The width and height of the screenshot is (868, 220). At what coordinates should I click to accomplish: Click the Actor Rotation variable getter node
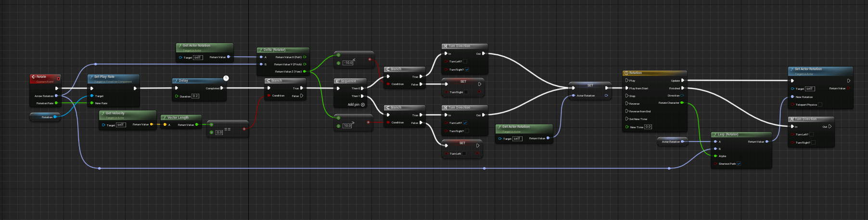click(x=672, y=141)
